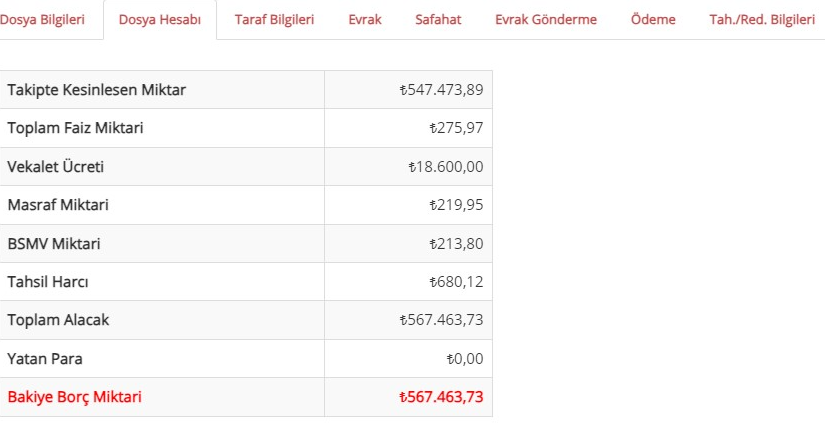Click the Tahsil Harcı row label
Image resolution: width=825 pixels, height=423 pixels.
(x=48, y=282)
